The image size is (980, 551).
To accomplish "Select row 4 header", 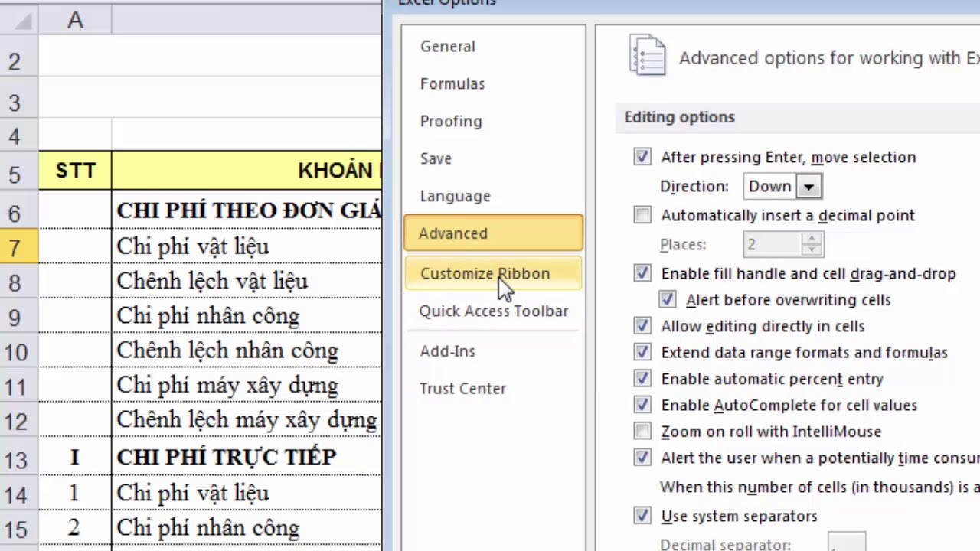I will pos(19,135).
